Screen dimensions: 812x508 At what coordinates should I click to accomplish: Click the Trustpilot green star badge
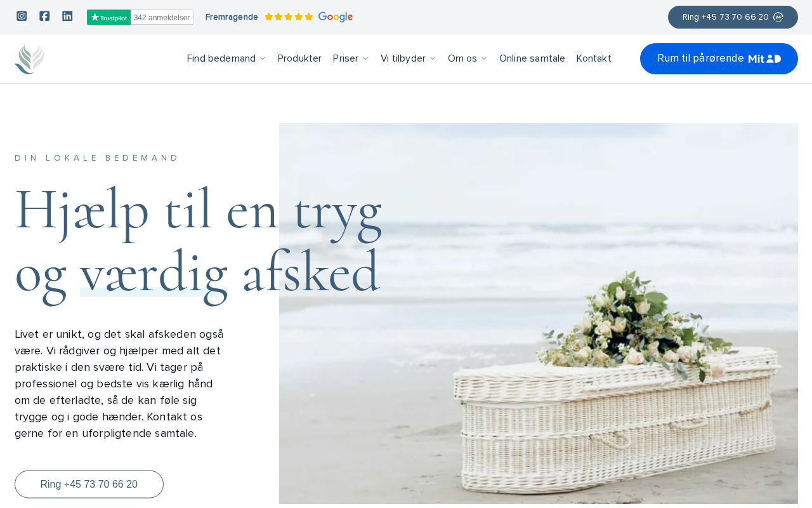[108, 17]
